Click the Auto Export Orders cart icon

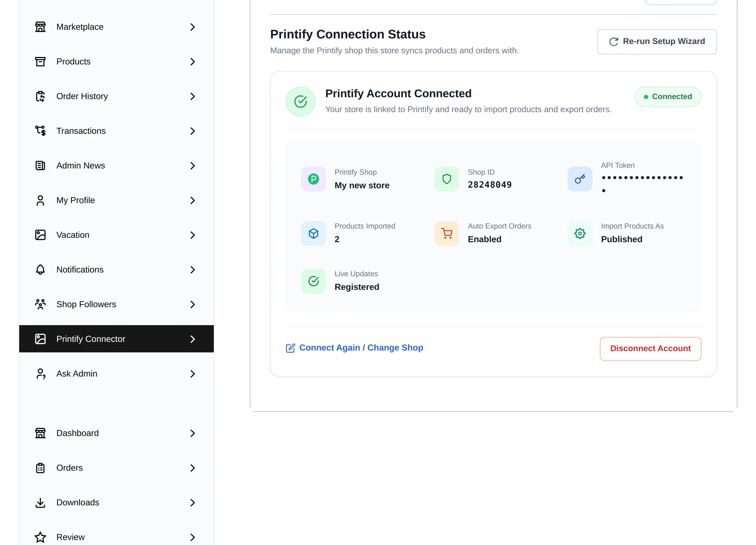point(447,233)
